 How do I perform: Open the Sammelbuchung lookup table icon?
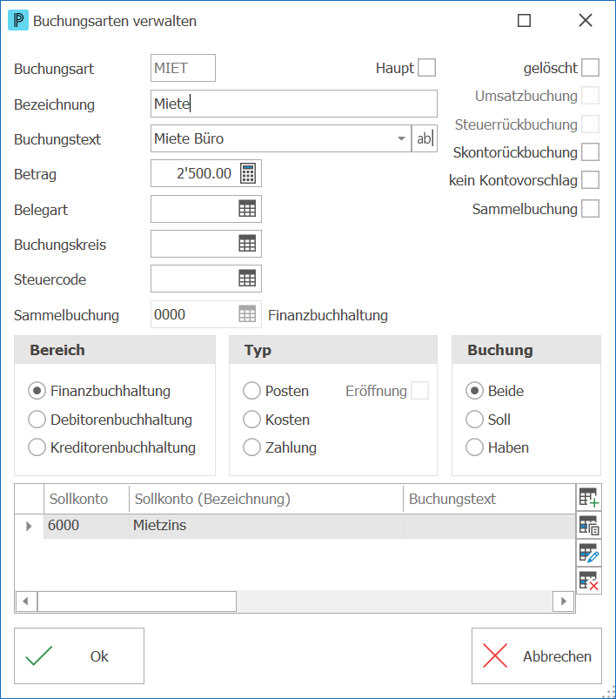coord(247,314)
